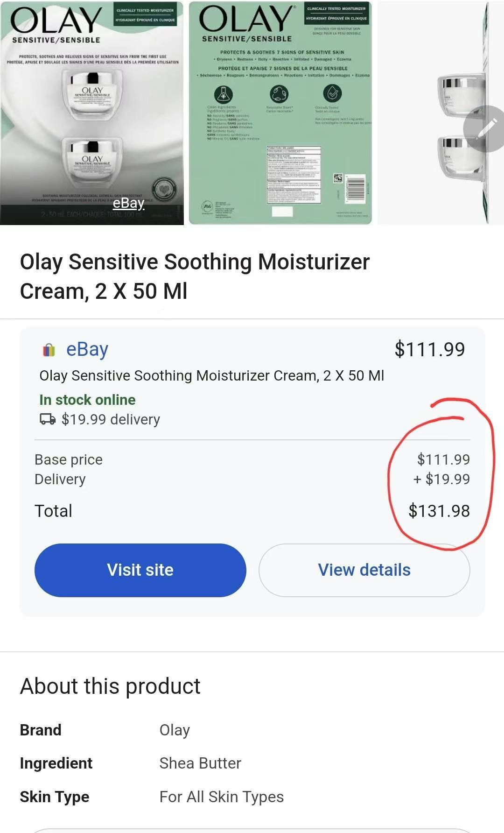Select the $111.99 price at top of card
Screen dimensions: 504x833
click(429, 349)
